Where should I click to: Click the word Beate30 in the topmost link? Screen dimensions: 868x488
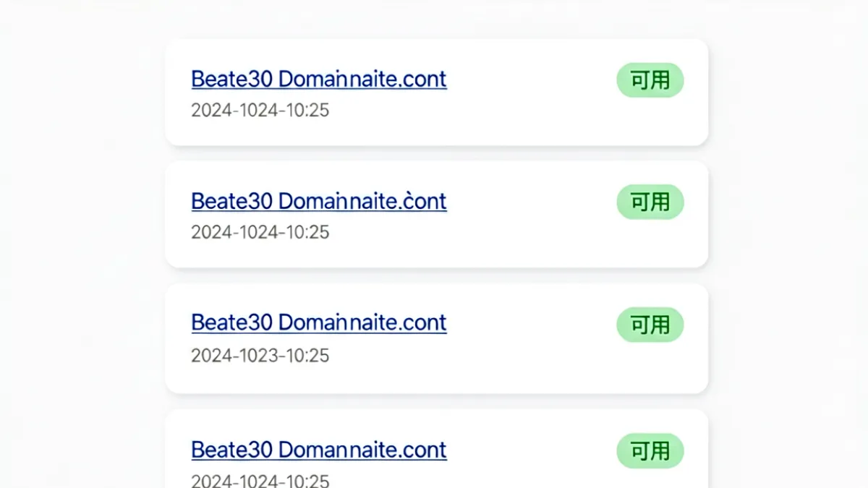coord(231,79)
